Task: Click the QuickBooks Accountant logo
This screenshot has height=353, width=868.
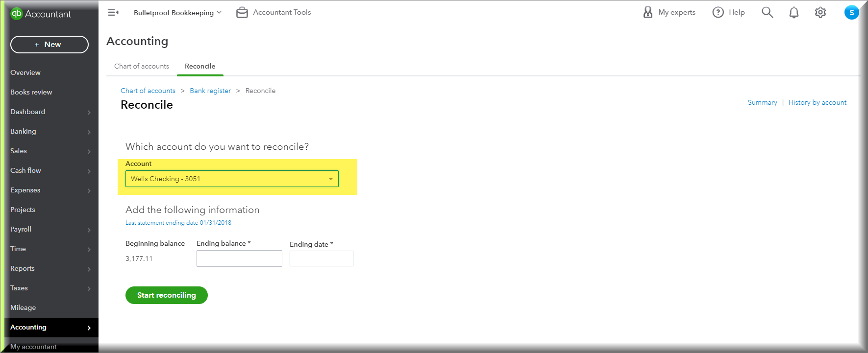Action: point(41,14)
